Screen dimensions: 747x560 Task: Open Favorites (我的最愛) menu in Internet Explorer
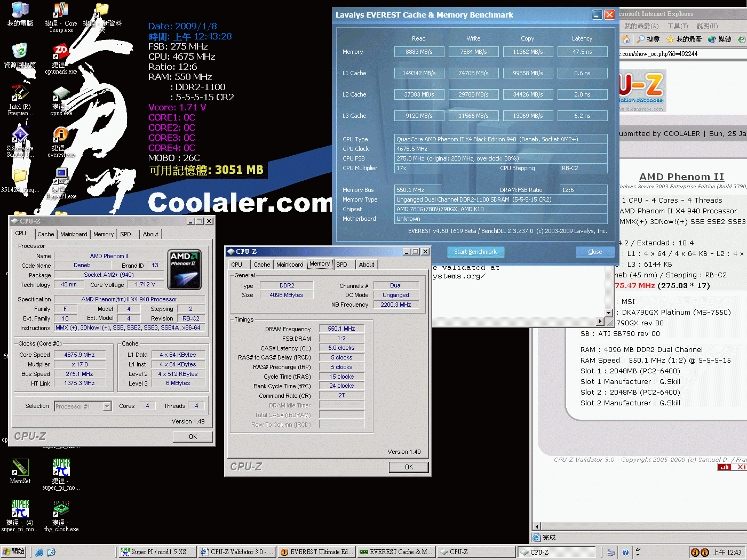(x=641, y=26)
